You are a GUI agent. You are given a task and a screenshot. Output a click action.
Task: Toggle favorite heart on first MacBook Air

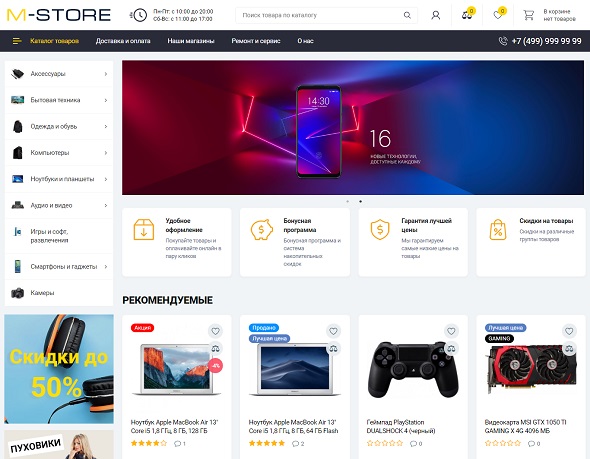(x=215, y=331)
